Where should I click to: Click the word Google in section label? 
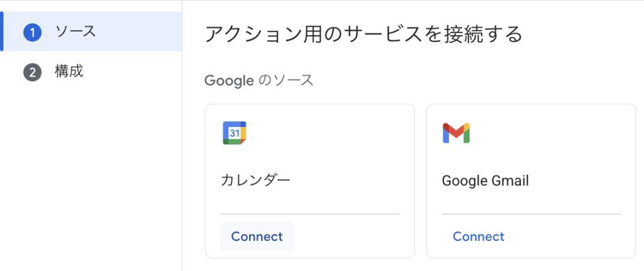[229, 80]
